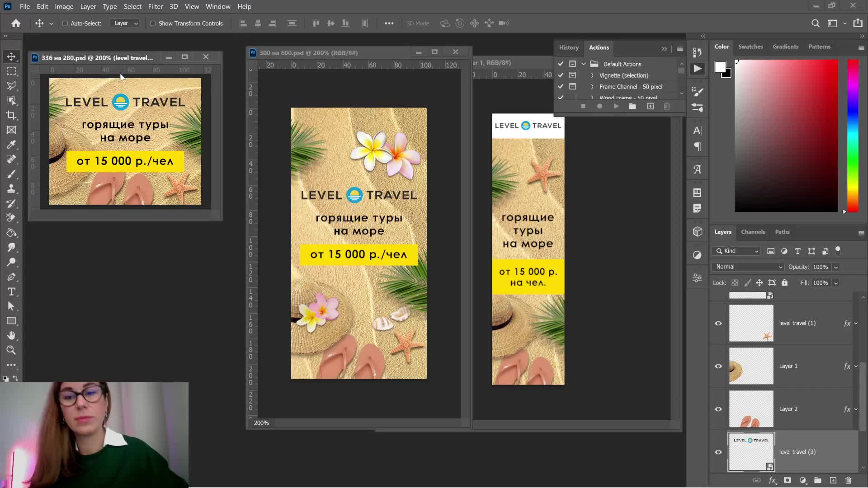The width and height of the screenshot is (868, 488).
Task: Create new action in Actions panel
Action: [x=650, y=106]
